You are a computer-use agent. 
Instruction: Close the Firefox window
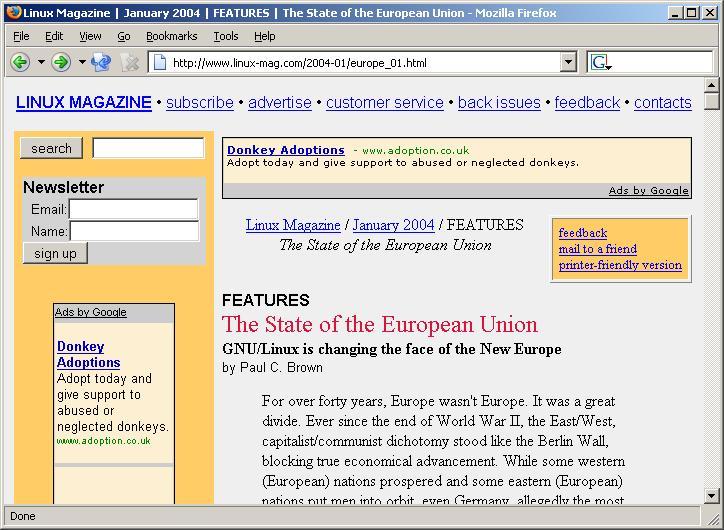click(x=710, y=12)
